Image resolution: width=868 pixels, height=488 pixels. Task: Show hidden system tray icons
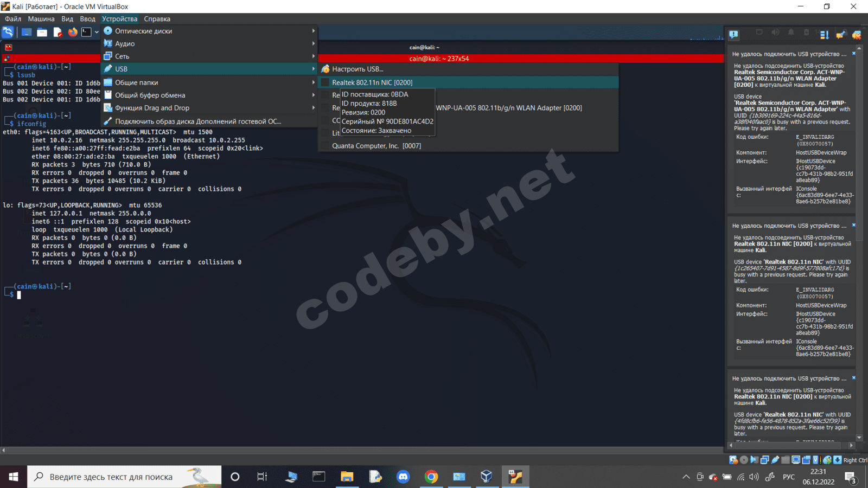pos(686,477)
